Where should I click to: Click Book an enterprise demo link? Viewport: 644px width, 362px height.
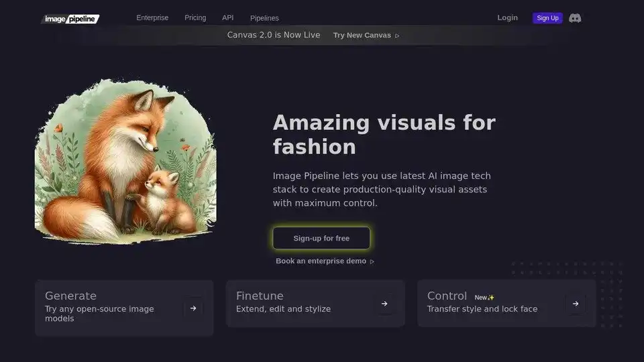(x=321, y=261)
